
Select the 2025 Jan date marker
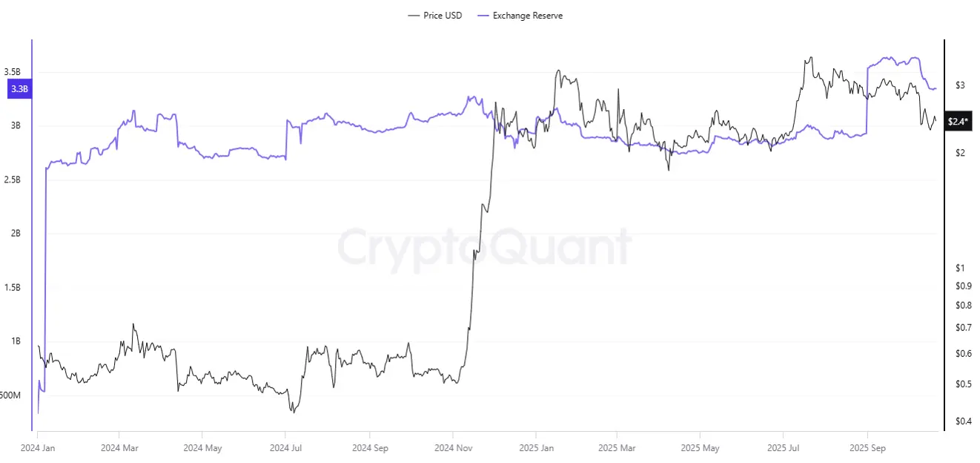[537, 448]
